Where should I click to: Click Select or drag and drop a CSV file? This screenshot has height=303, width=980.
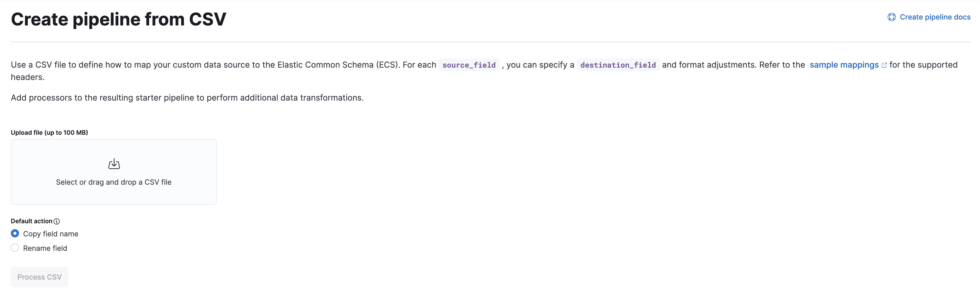click(x=113, y=182)
